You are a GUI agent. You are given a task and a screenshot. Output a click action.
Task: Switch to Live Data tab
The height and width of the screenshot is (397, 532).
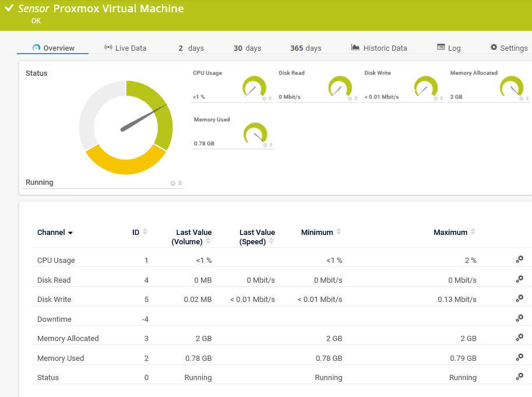click(x=125, y=48)
